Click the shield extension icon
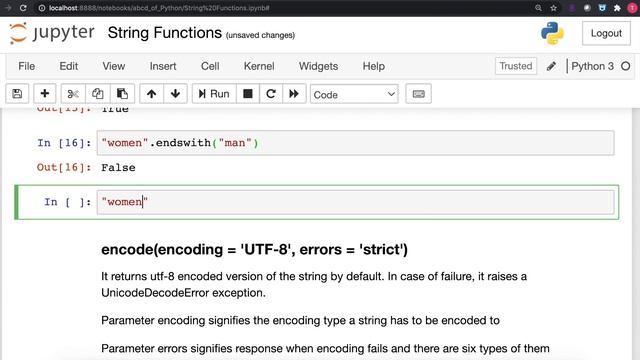 (x=602, y=8)
